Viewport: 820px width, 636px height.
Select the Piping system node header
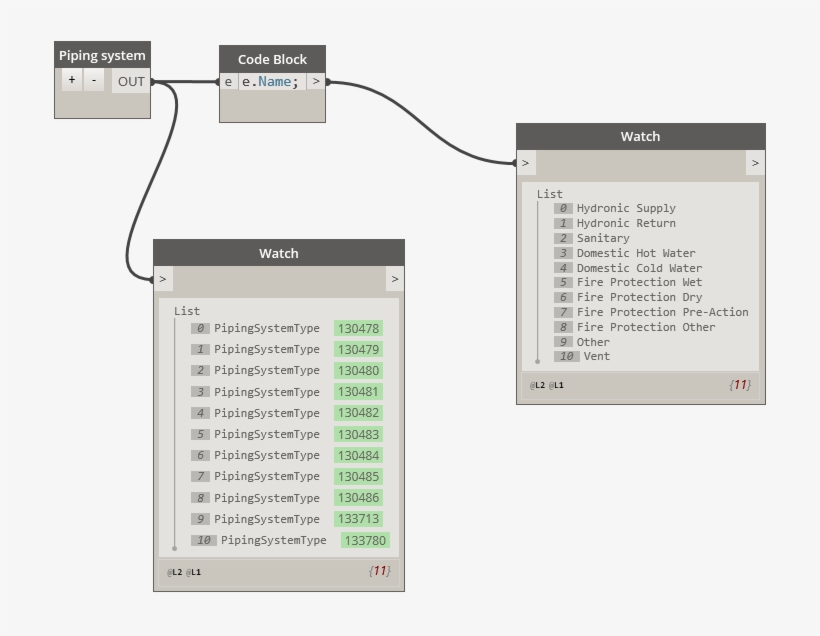102,55
